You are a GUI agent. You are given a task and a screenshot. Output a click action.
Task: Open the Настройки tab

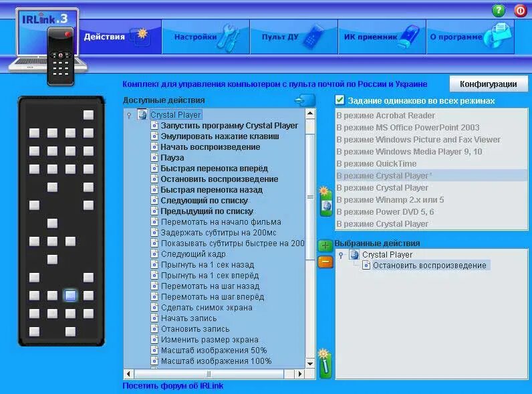(x=206, y=37)
